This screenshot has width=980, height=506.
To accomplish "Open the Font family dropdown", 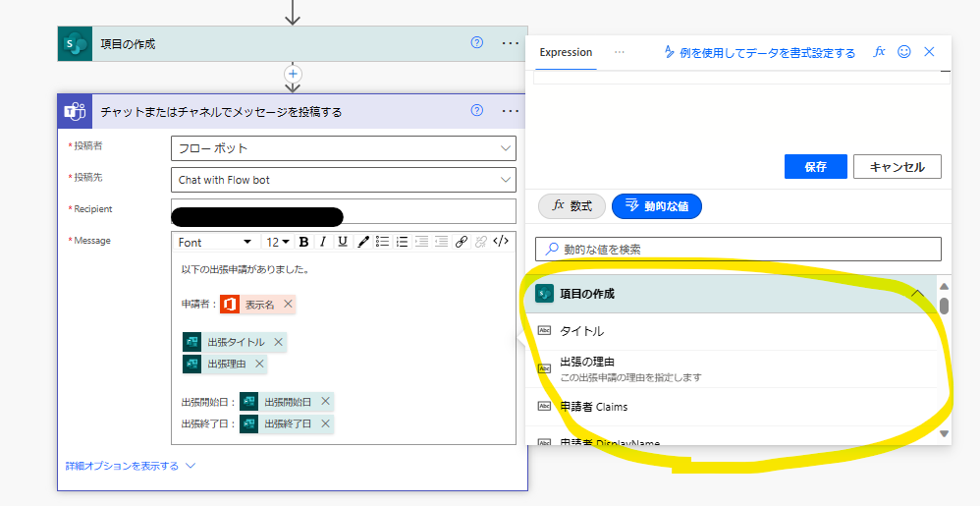I will 214,242.
